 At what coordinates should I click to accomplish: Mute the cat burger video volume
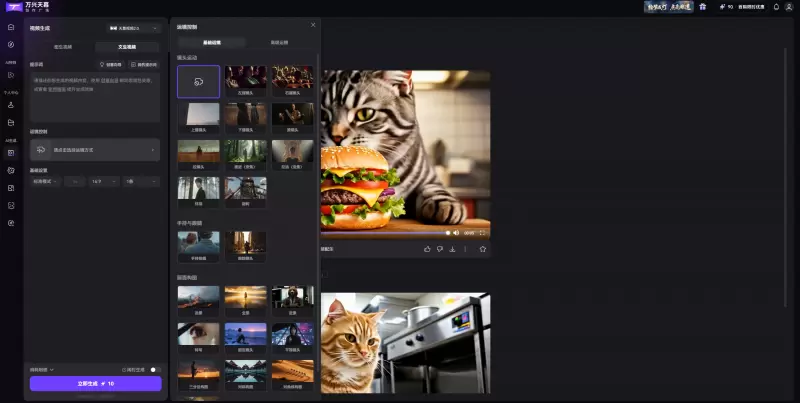(457, 232)
